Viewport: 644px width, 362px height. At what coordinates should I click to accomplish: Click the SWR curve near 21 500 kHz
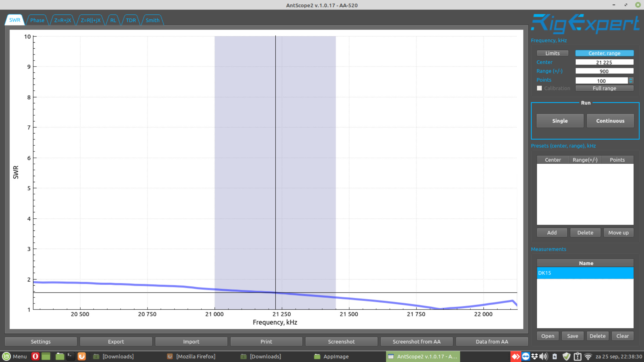349,298
